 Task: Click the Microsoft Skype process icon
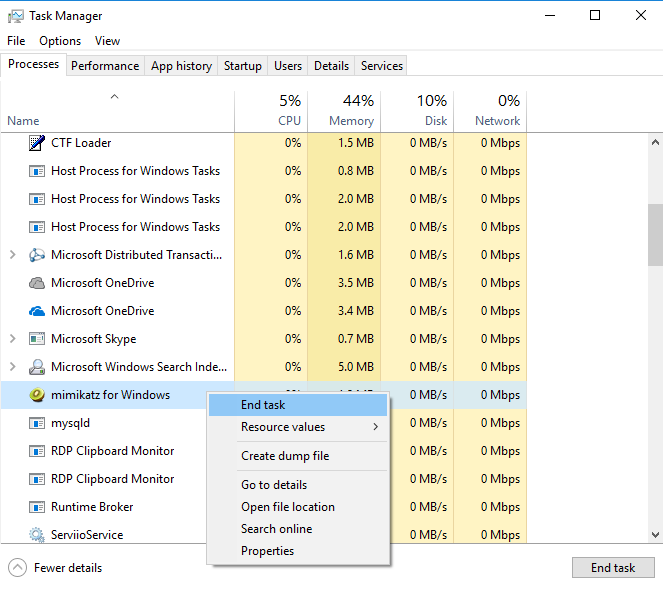[x=37, y=339]
